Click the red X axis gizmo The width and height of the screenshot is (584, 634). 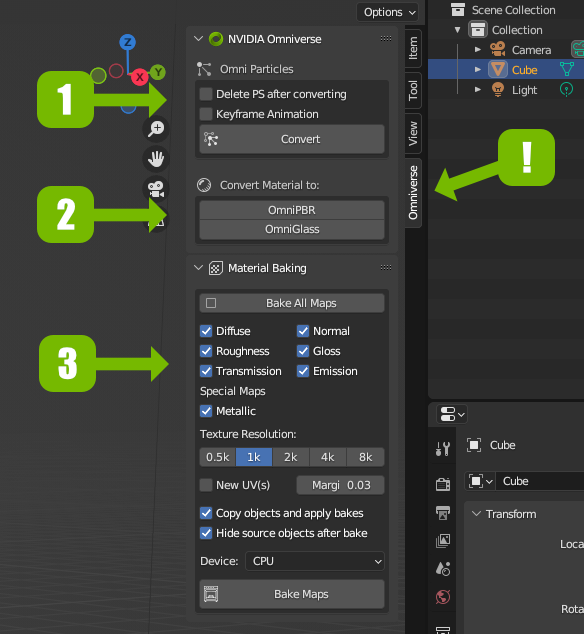pyautogui.click(x=140, y=77)
